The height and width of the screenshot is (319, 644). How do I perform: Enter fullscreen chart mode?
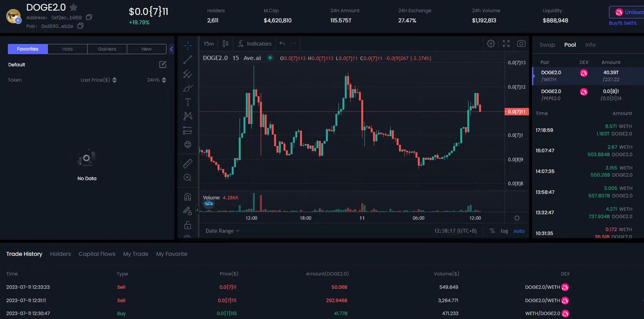click(506, 43)
